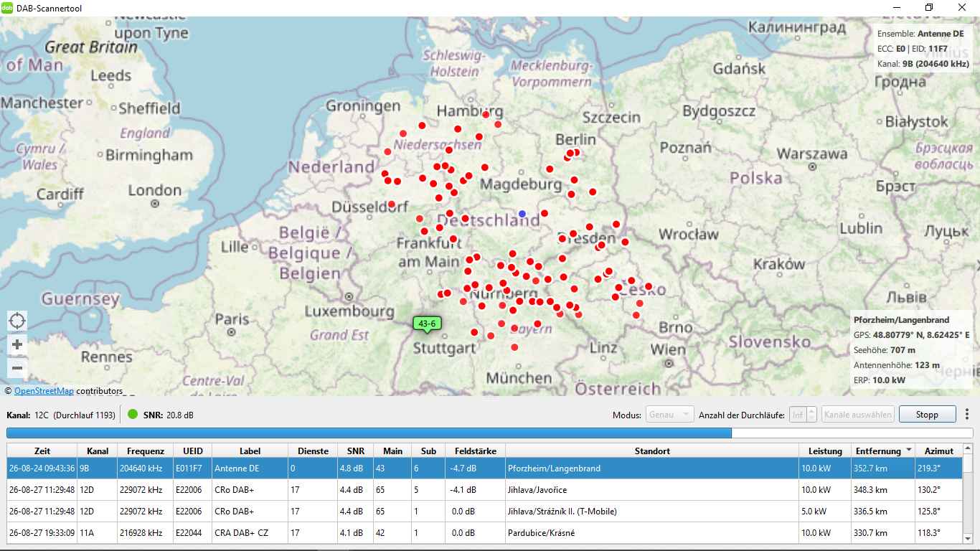Sort by the Dienste column header
This screenshot has height=551, width=980.
pos(313,451)
